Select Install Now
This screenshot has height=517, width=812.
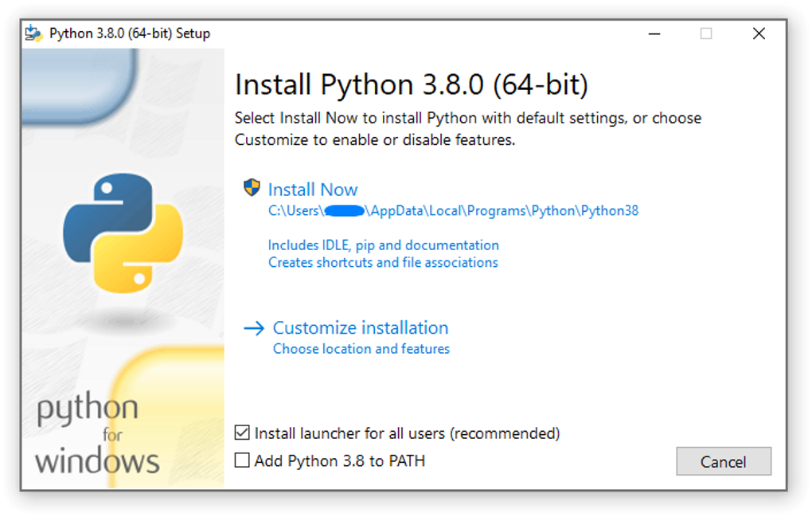click(313, 189)
